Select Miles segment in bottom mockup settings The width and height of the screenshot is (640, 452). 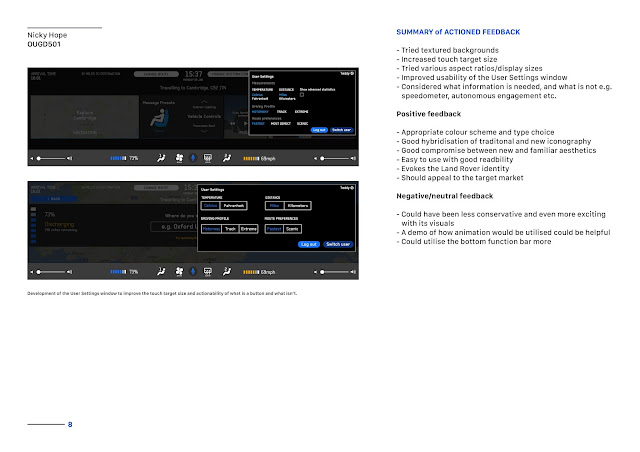[x=274, y=206]
